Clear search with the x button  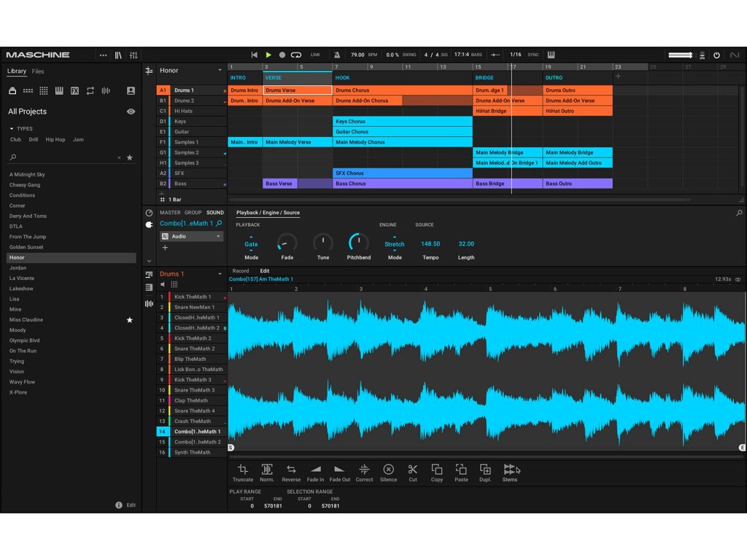pos(119,157)
